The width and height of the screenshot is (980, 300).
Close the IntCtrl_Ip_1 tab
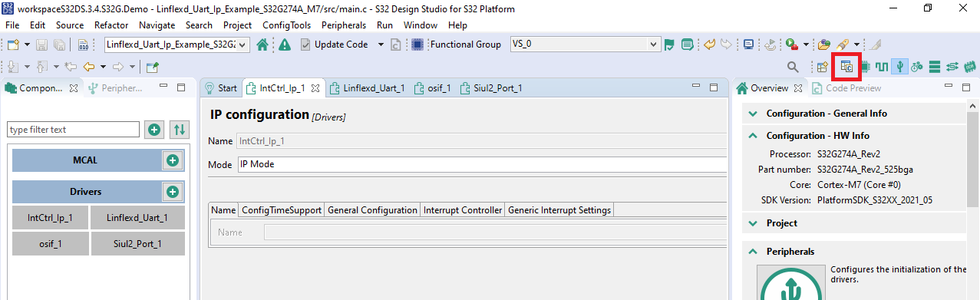315,88
